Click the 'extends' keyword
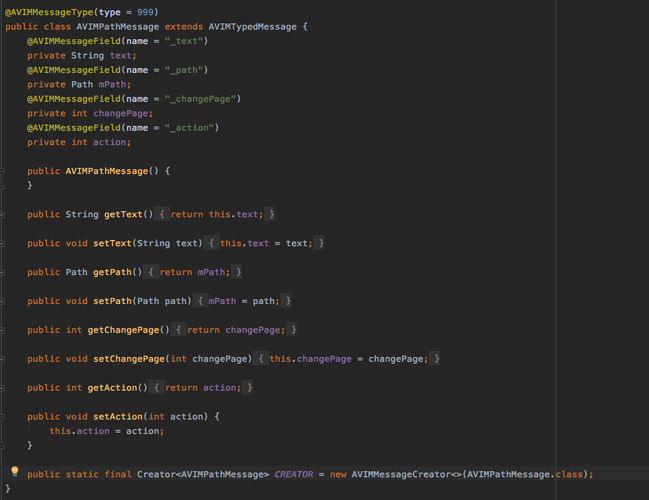 click(x=184, y=27)
